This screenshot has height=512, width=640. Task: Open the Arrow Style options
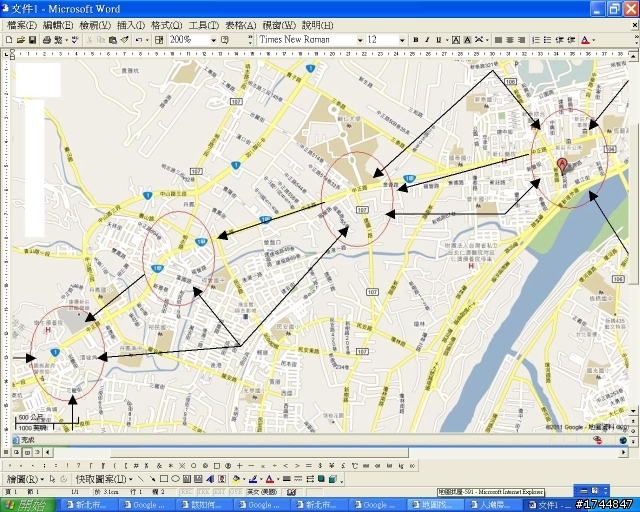click(310, 479)
